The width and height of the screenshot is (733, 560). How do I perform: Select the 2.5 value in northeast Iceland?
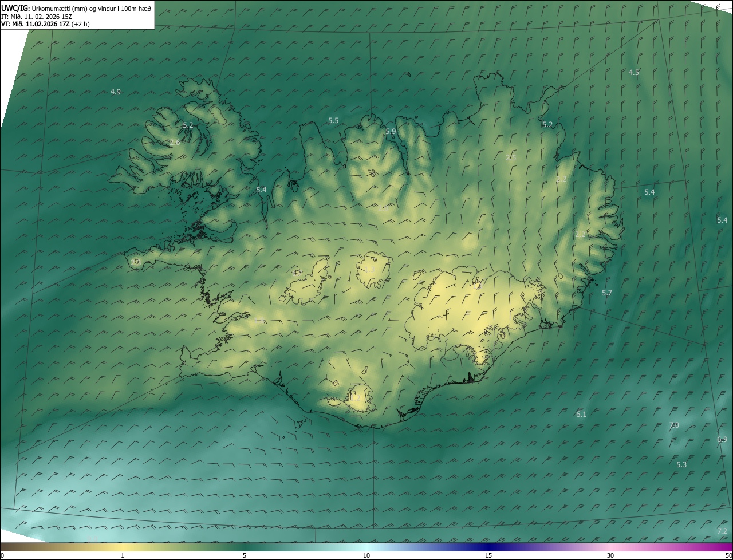[x=511, y=158]
